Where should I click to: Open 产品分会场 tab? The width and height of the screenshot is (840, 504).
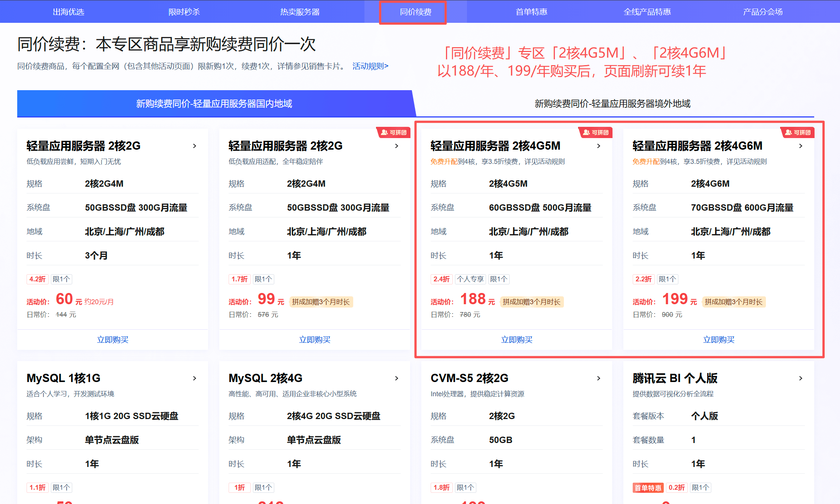tap(763, 12)
